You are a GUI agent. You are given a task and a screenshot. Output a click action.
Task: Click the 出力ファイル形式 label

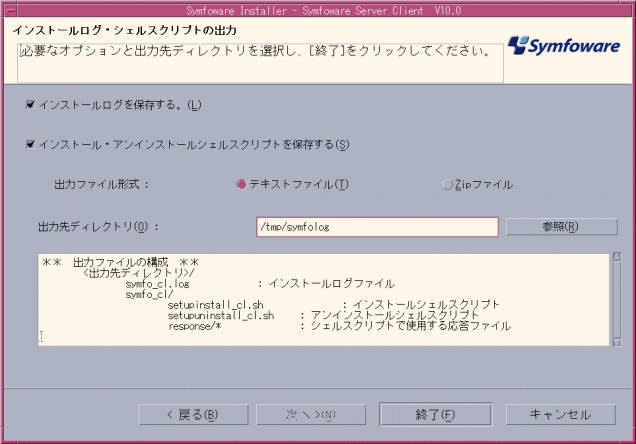point(101,184)
